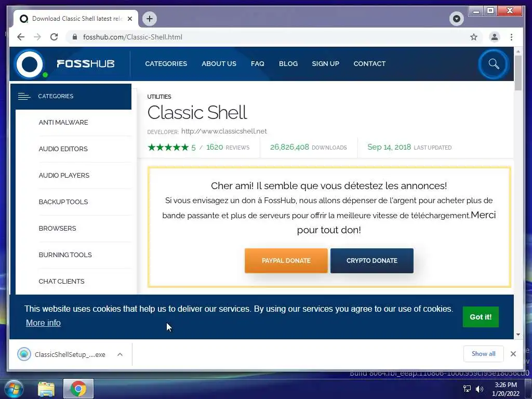Click the address bar URL fosshub.com/Classic-Shell.html
The height and width of the screenshot is (399, 532).
[132, 37]
